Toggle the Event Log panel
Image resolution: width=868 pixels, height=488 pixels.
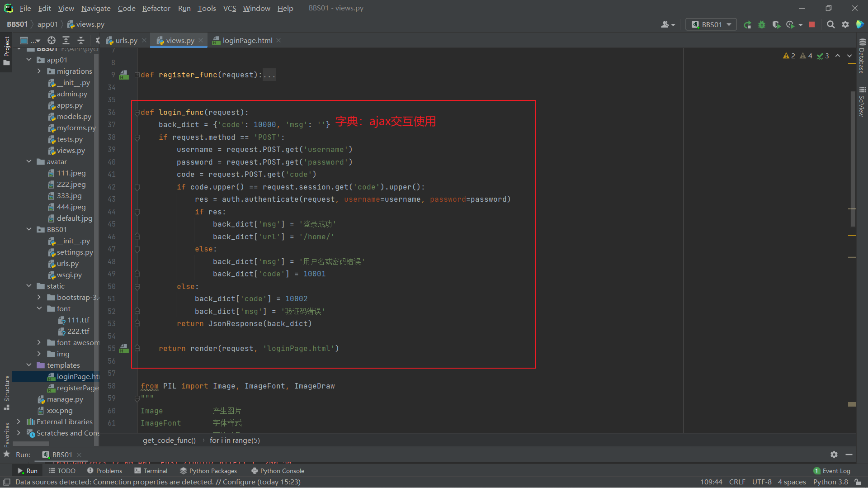tap(832, 471)
